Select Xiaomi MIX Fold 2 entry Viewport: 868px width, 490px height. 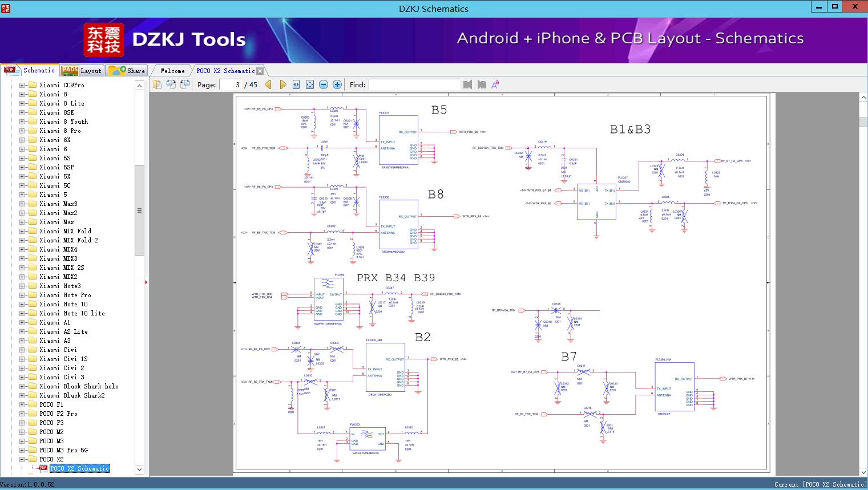coord(68,240)
